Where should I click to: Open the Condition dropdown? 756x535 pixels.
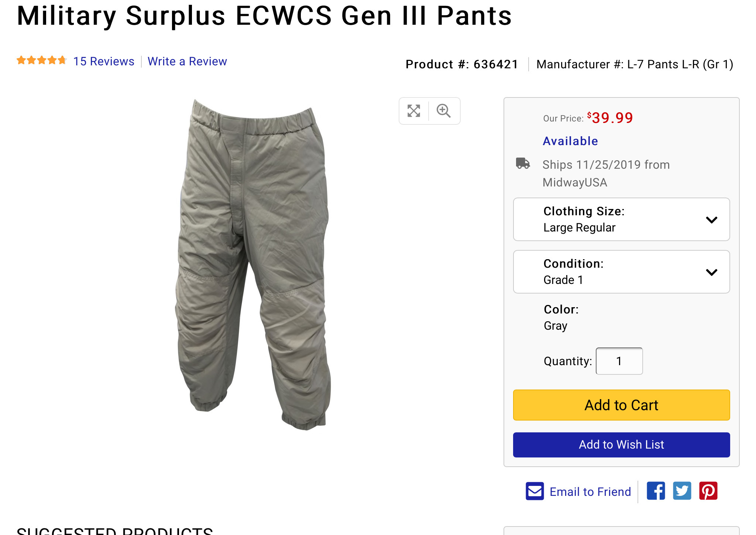621,272
